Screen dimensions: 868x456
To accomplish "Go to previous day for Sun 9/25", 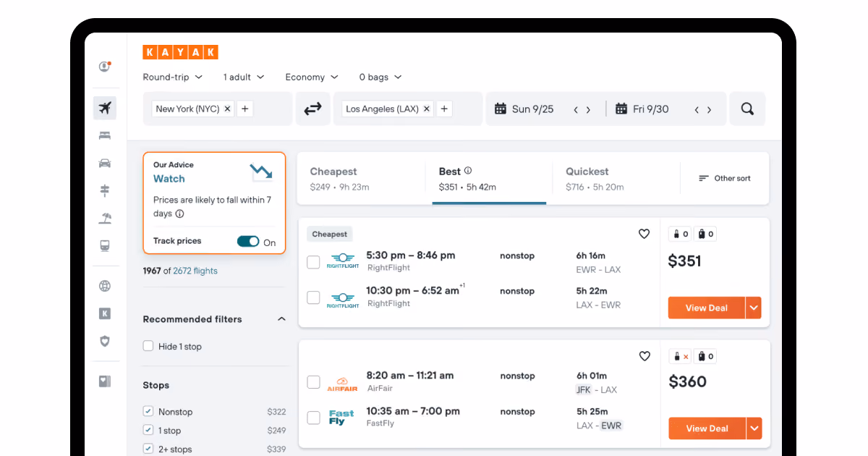I will click(x=576, y=110).
